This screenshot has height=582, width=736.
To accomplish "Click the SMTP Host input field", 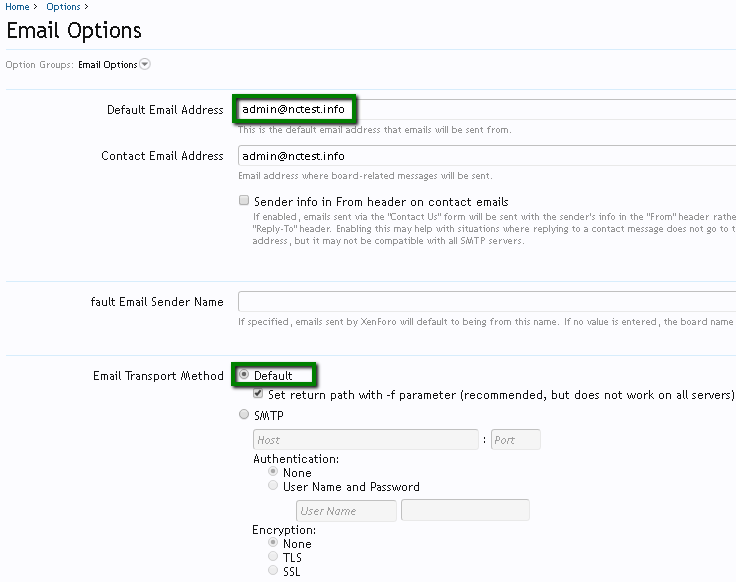I will click(366, 440).
